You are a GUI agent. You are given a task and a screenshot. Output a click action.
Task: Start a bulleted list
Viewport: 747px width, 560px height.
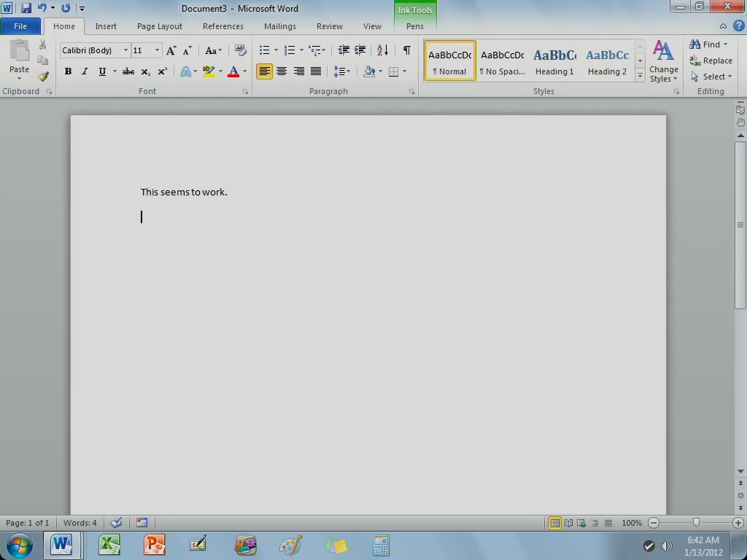(x=264, y=50)
